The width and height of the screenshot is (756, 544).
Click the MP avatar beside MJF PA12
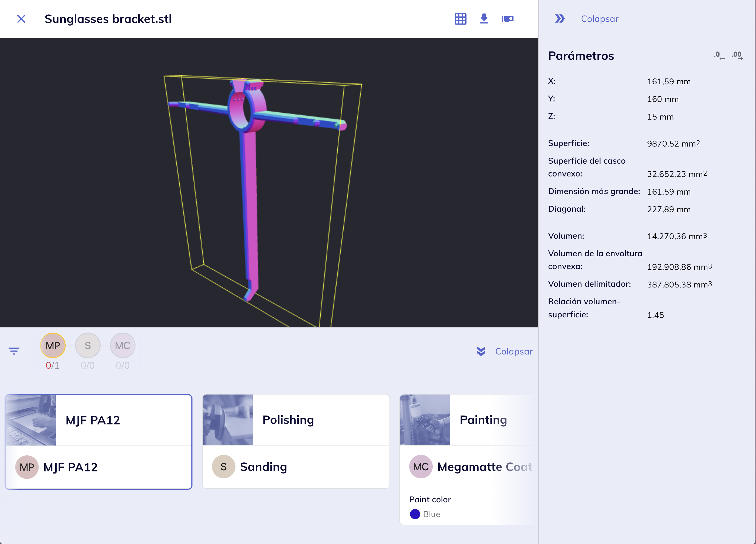(27, 467)
